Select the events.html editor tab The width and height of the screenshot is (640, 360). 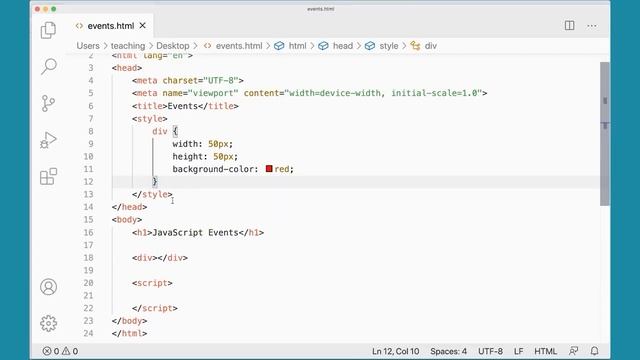pos(111,26)
